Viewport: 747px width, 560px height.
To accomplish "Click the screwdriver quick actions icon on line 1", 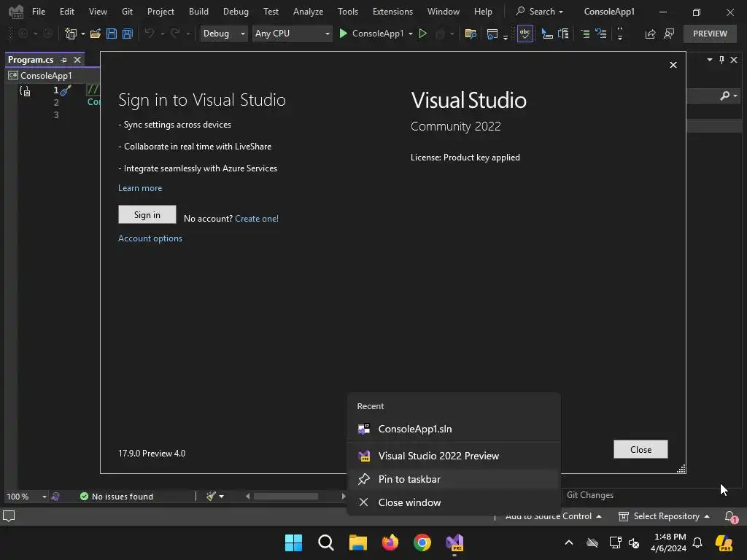I will [66, 90].
